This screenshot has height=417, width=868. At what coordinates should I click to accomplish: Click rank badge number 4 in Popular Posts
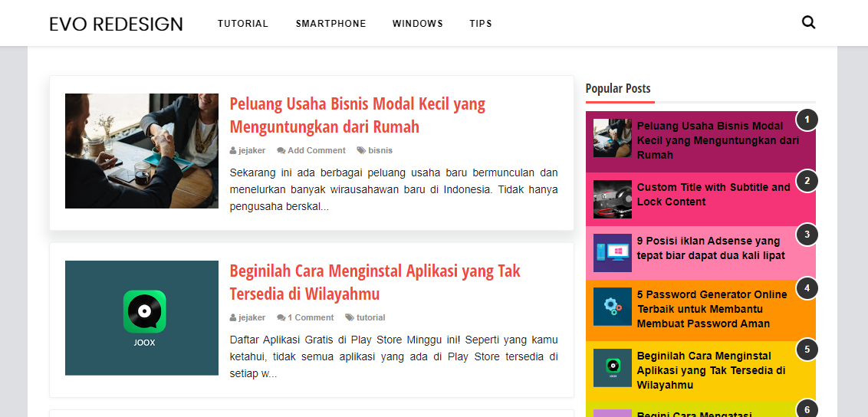pyautogui.click(x=807, y=287)
